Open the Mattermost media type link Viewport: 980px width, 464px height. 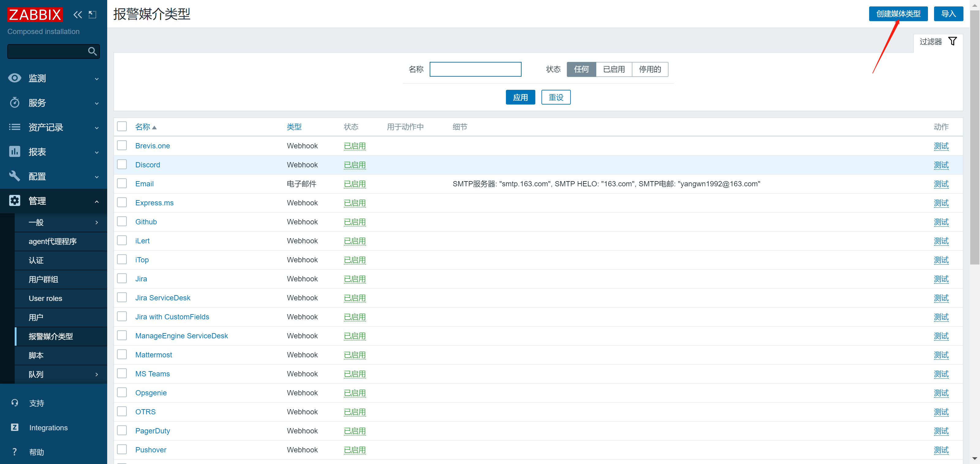(153, 355)
